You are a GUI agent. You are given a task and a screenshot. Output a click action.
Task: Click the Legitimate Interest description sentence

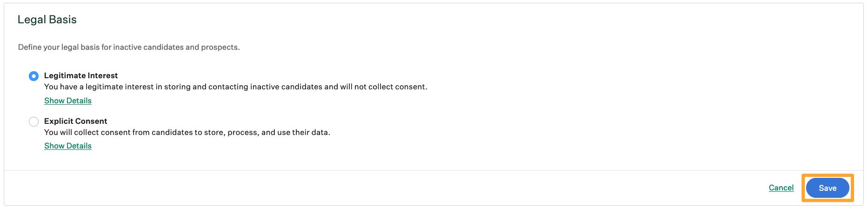point(236,87)
